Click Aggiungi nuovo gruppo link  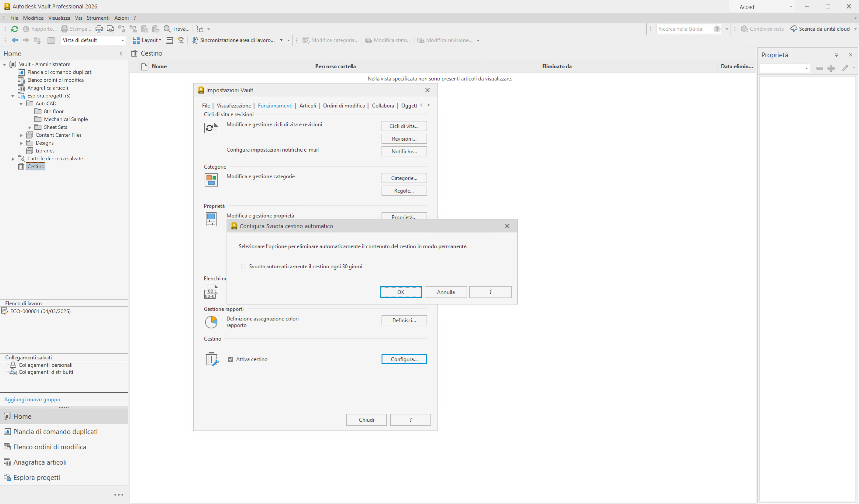click(x=32, y=399)
